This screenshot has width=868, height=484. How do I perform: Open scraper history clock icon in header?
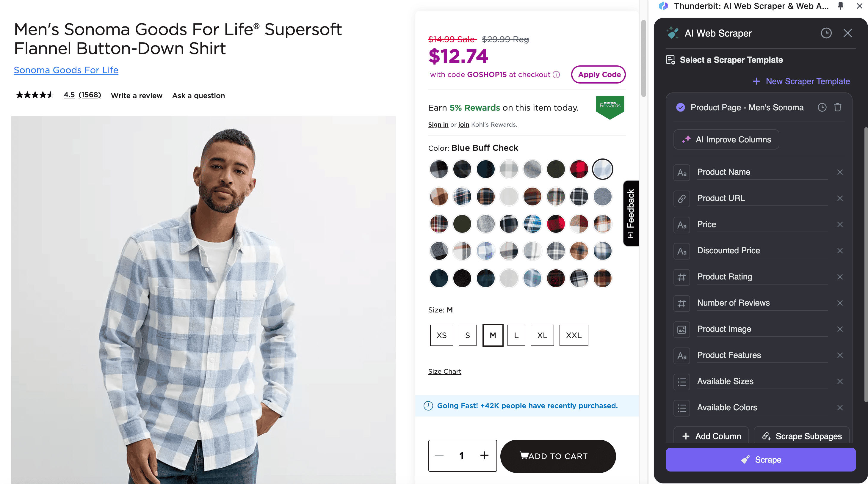click(x=826, y=33)
